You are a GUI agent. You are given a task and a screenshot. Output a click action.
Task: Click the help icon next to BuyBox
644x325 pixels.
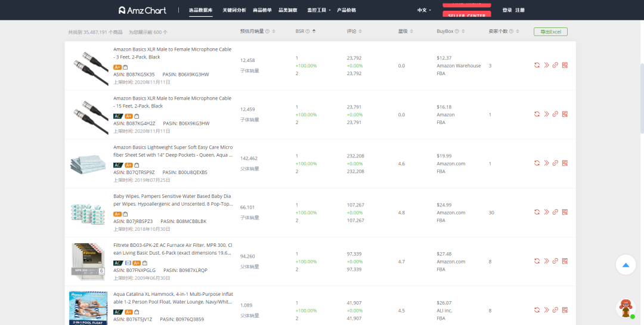point(457,31)
